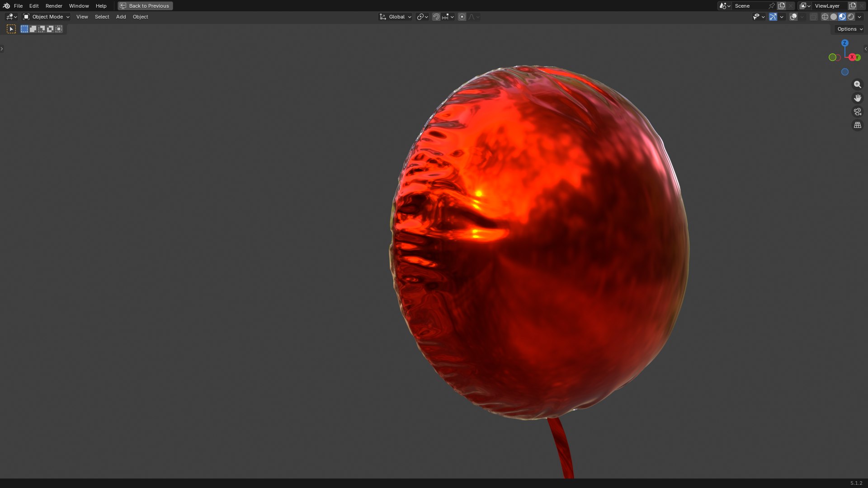Toggle proportional editing
The image size is (868, 488).
coord(462,17)
